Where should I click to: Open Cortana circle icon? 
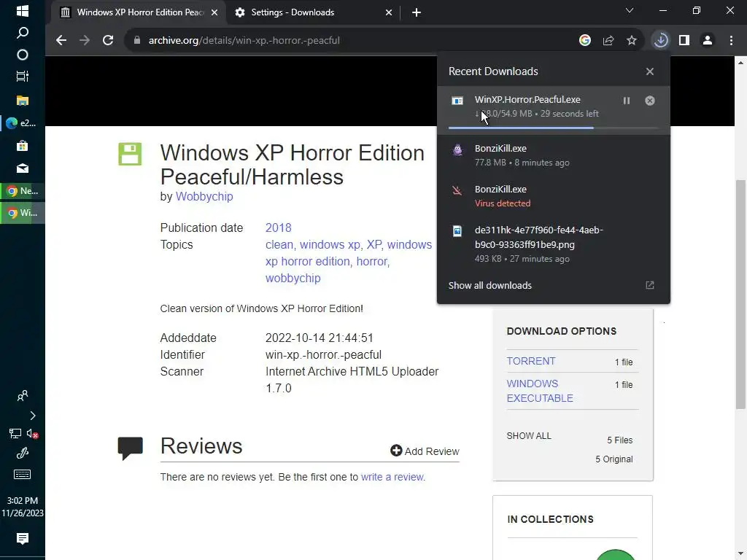click(x=23, y=55)
